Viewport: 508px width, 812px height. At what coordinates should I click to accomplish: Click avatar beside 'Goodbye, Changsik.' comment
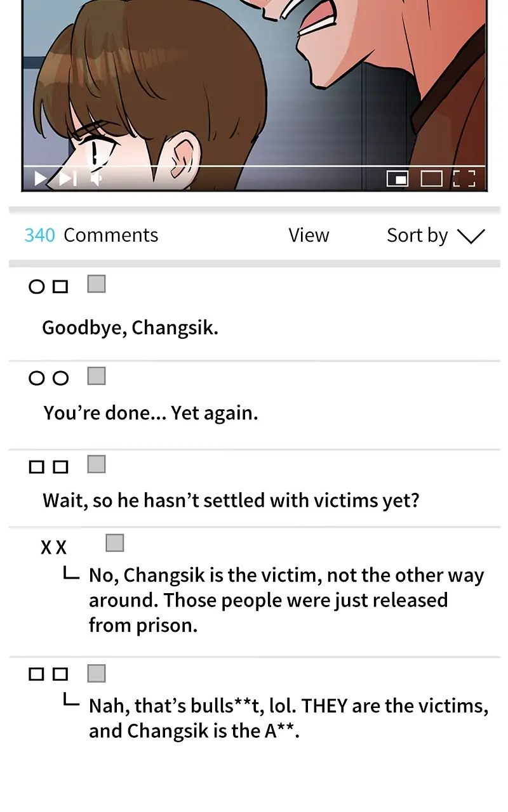(x=97, y=284)
